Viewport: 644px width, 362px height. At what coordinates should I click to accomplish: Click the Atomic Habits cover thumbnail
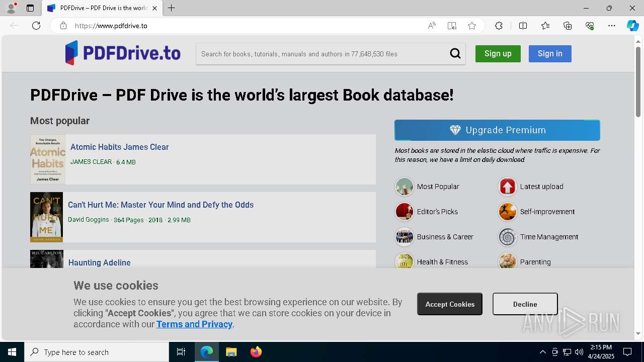click(x=48, y=159)
